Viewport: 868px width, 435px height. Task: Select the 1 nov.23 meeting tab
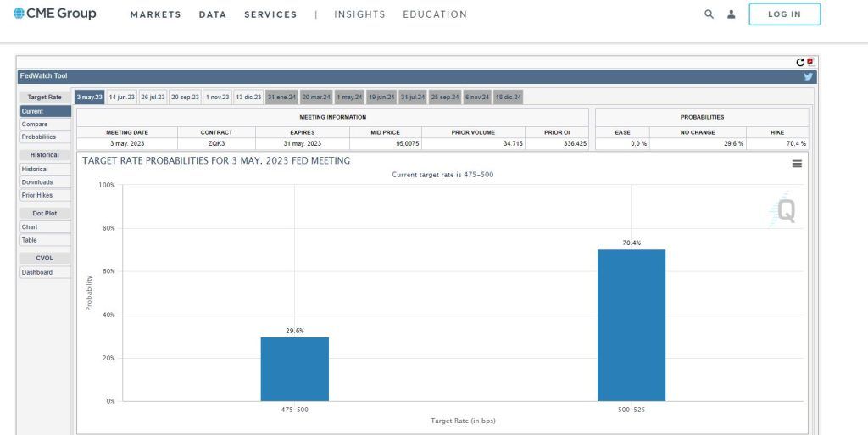point(218,98)
